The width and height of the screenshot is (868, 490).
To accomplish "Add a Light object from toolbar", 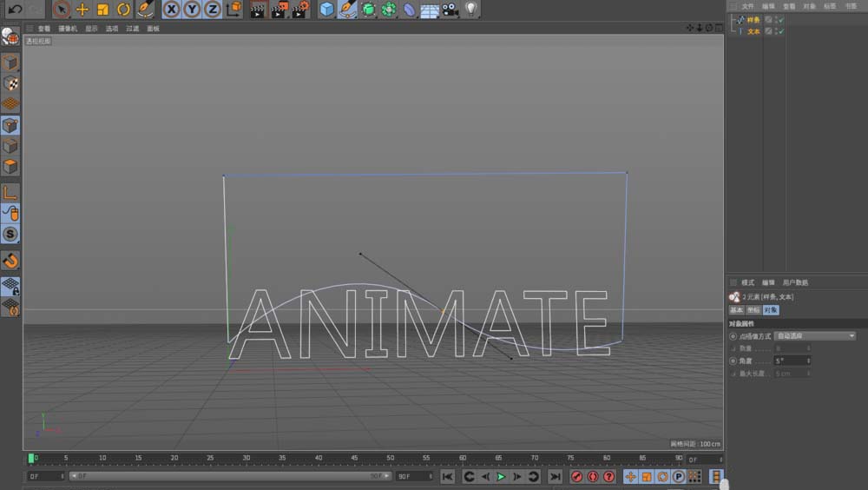I will (471, 10).
